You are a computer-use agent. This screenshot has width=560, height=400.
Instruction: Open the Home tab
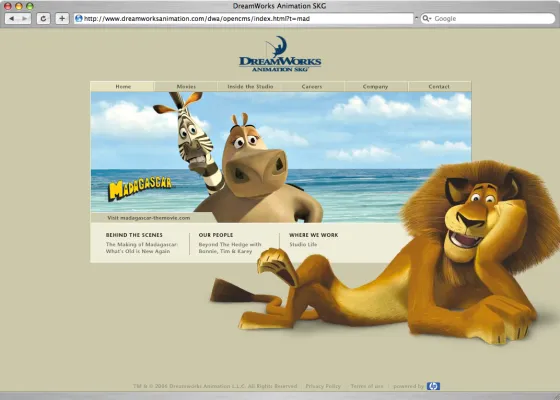click(122, 86)
